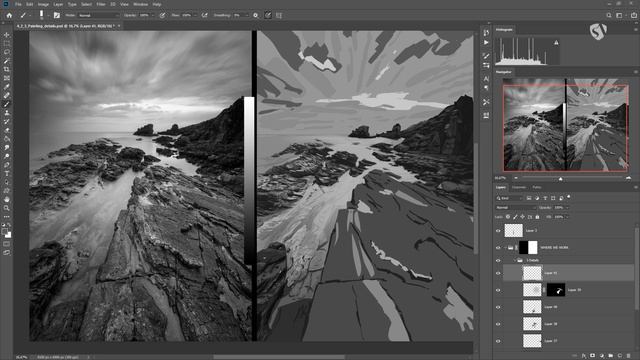Open the search icon at top right
This screenshot has height=360, width=640.
pos(609,15)
